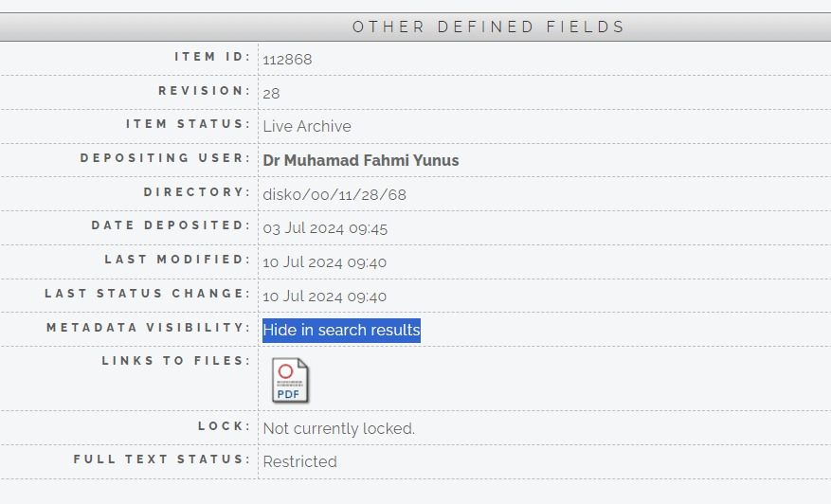The image size is (831, 504).
Task: Click the Links to Files label
Action: coord(176,361)
